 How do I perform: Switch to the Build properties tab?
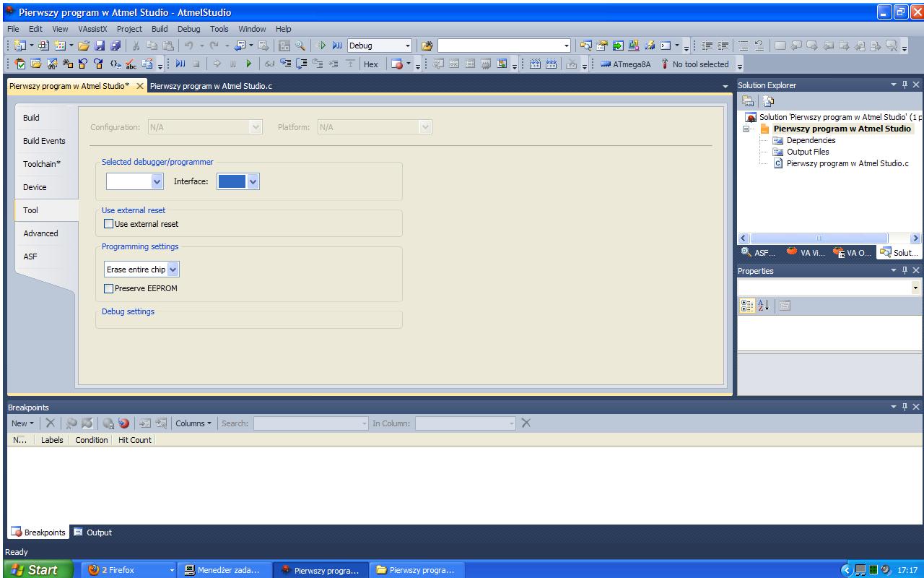(x=45, y=118)
